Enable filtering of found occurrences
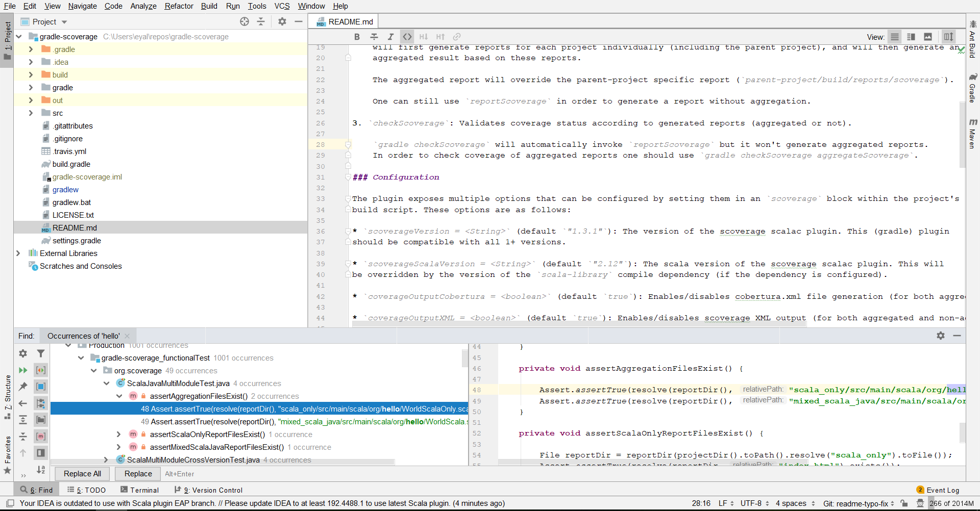The height and width of the screenshot is (511, 980). point(41,353)
